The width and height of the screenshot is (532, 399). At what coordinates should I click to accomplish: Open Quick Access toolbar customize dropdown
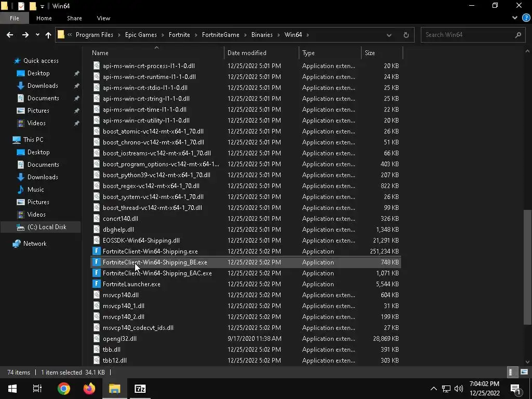42,6
